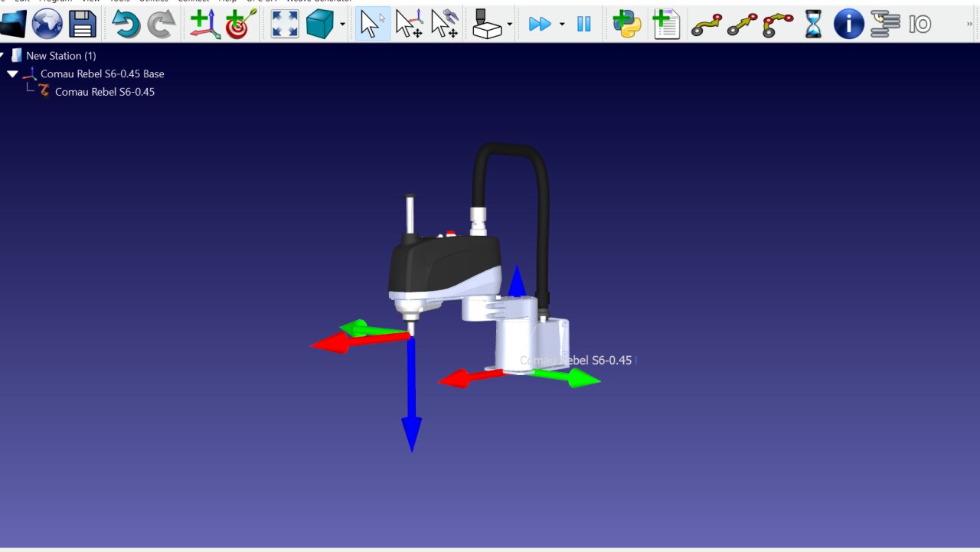980x552 pixels.
Task: Fit all to view
Action: coord(286,24)
